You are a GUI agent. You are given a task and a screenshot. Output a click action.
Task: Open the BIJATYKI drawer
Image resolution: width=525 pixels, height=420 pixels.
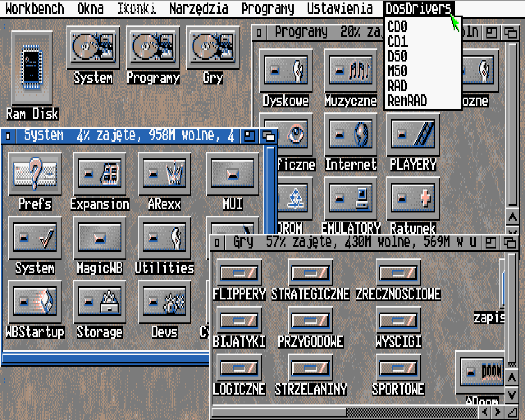click(x=239, y=320)
